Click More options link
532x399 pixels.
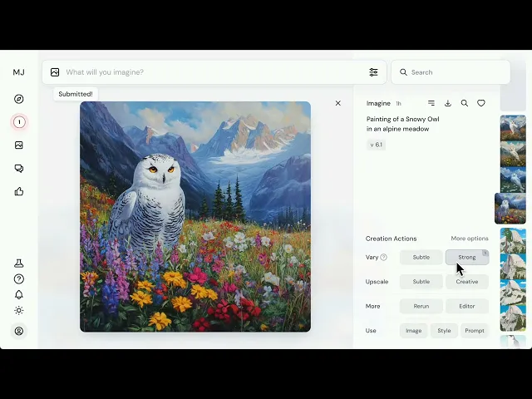470,239
